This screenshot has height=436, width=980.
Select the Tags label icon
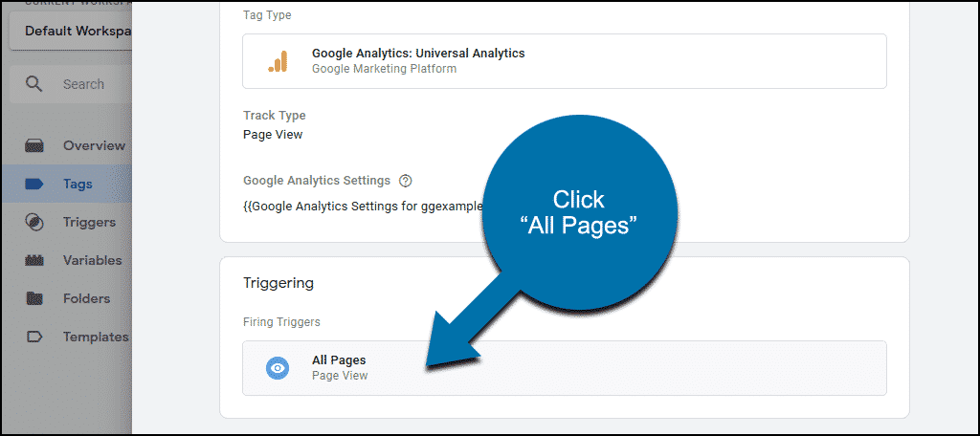tap(33, 184)
